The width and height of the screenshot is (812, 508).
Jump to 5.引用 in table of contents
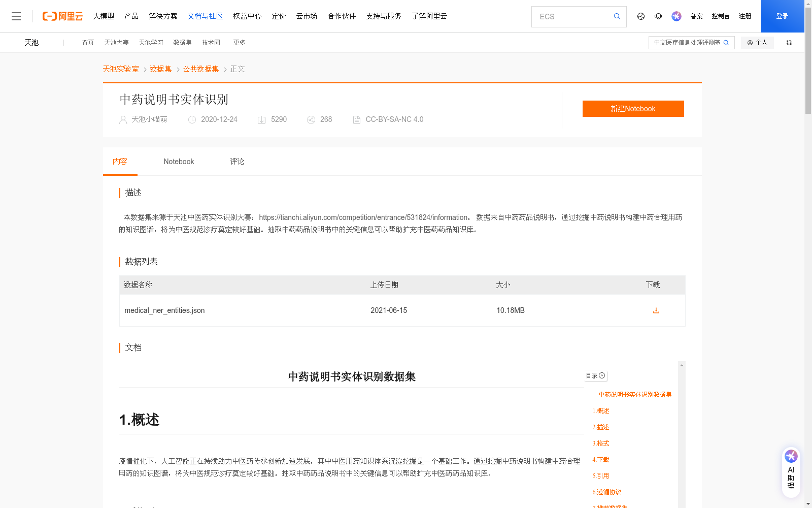point(601,476)
